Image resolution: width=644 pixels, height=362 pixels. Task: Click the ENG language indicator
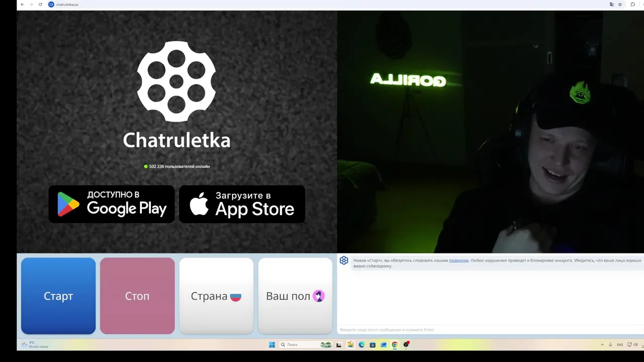point(620,344)
